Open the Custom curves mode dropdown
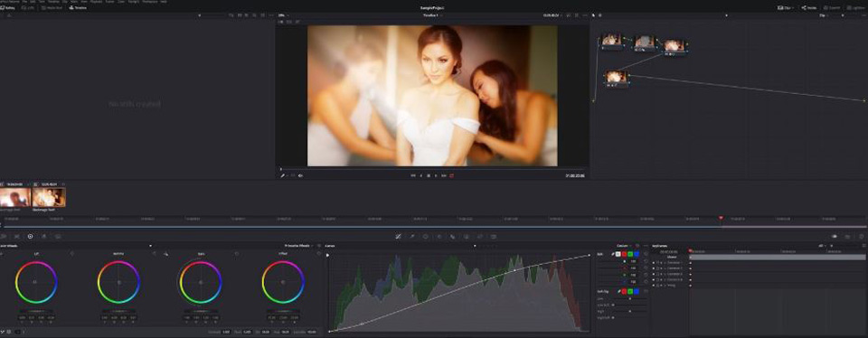The height and width of the screenshot is (338, 868). (625, 246)
